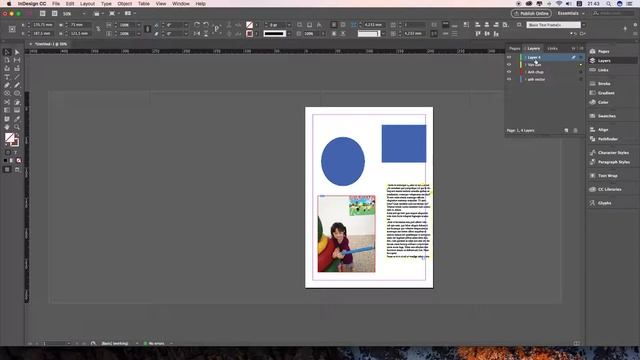Open the zoom level 50% dropdown
The width and height of the screenshot is (640, 360).
[x=84, y=13]
